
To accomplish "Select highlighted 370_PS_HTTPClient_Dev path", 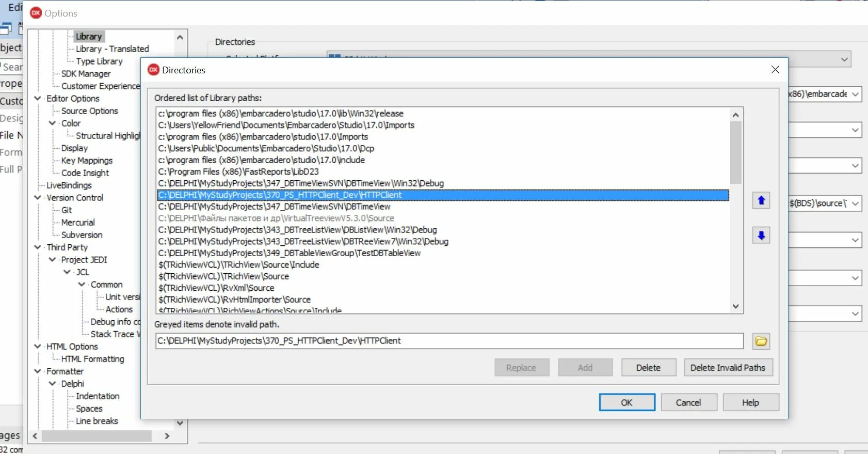I will [443, 195].
